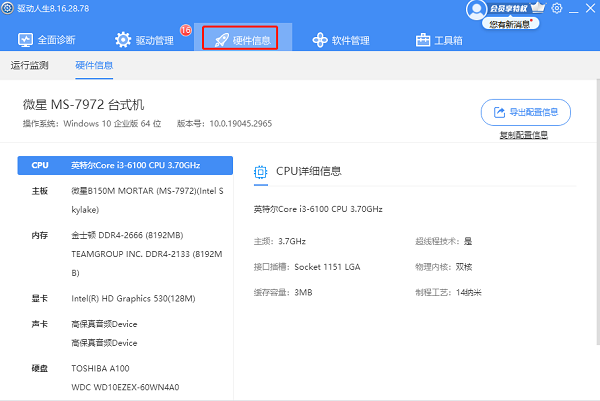
Task: Select the 显卡 Intel HD Graphics 530 row
Action: [x=125, y=297]
